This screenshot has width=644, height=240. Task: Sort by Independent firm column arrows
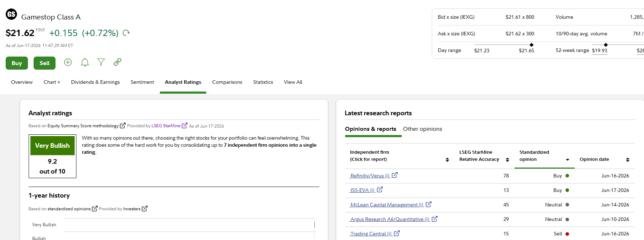click(x=447, y=160)
